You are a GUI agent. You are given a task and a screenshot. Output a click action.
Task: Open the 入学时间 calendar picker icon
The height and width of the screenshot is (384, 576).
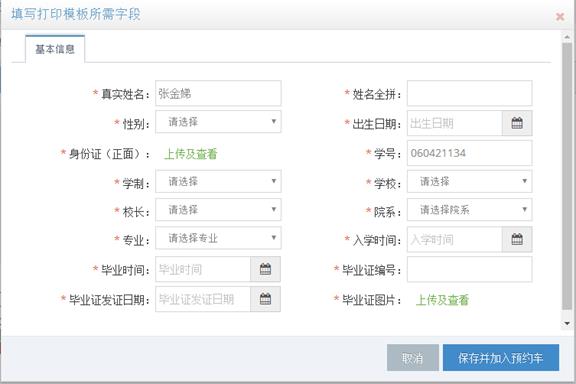pyautogui.click(x=517, y=240)
